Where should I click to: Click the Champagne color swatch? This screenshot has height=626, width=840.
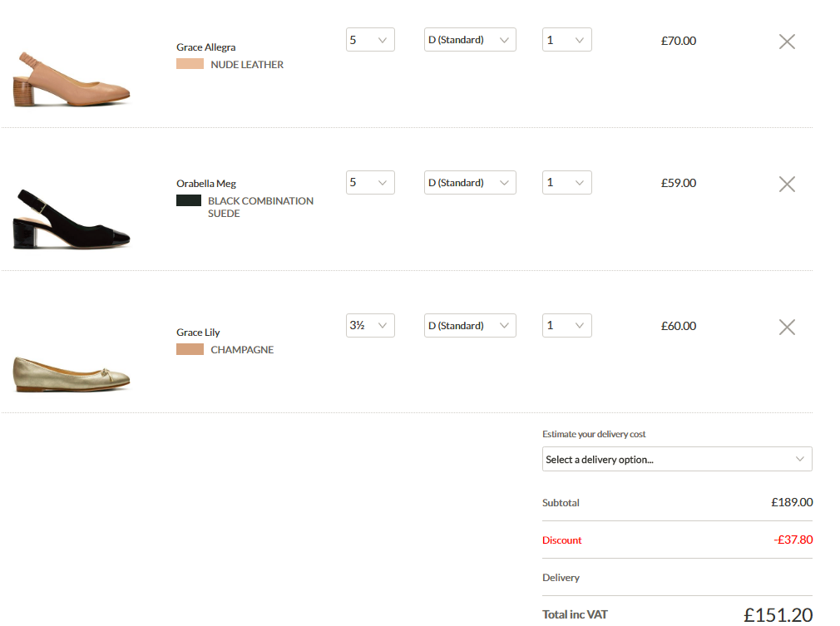coord(190,350)
